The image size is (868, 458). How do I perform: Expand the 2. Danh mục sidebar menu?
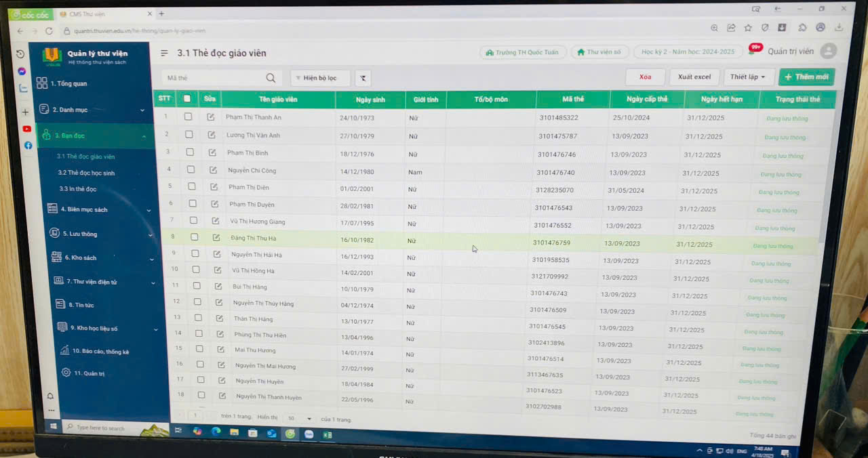(93, 110)
